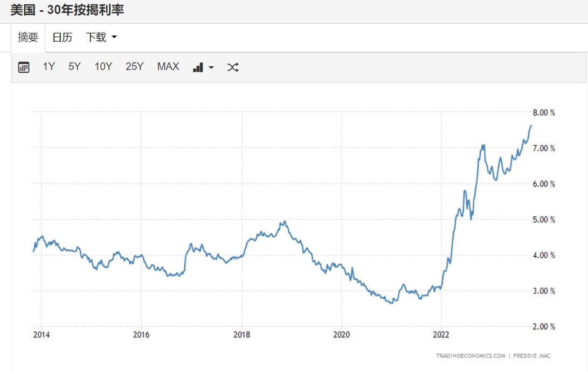Select the 5Y time range
Image resolution: width=588 pixels, height=372 pixels.
pyautogui.click(x=74, y=67)
